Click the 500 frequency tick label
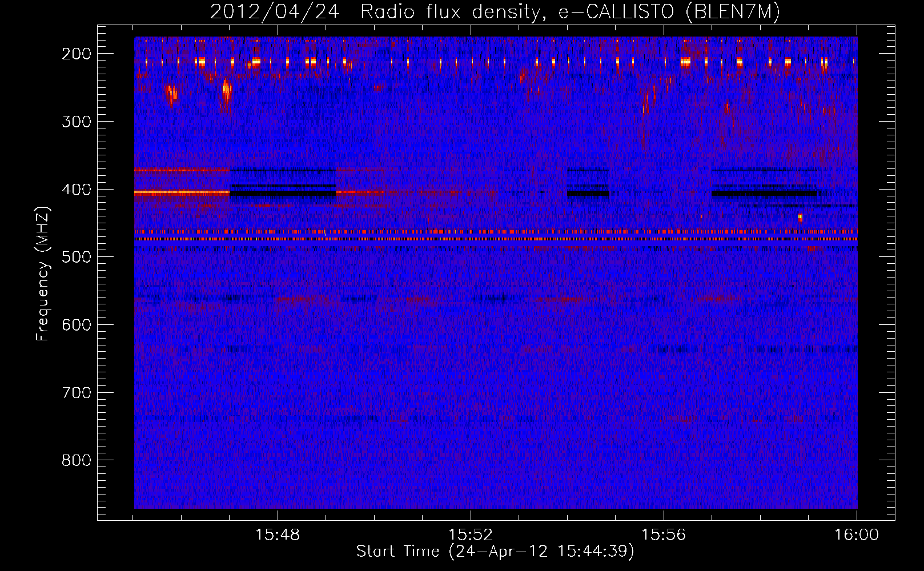Viewport: 924px width, 571px height. [77, 257]
